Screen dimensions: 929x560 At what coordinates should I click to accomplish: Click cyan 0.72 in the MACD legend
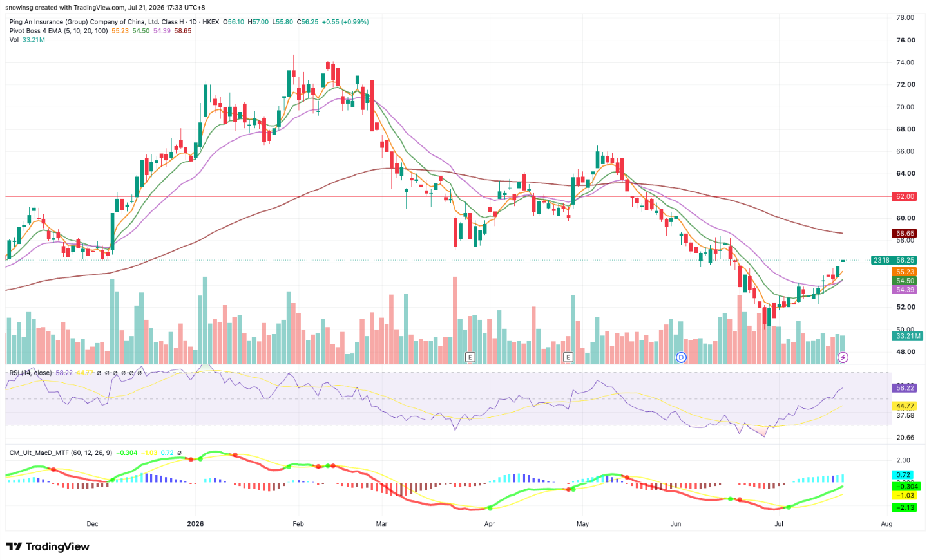click(168, 453)
